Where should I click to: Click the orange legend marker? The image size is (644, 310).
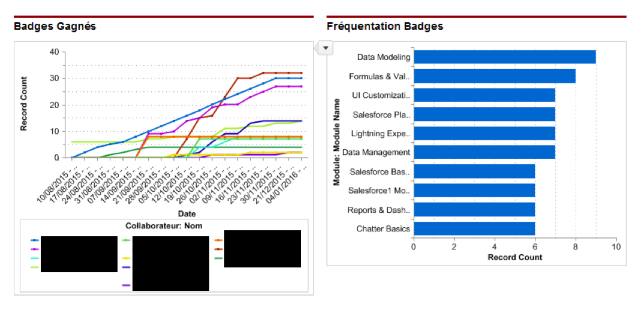(218, 240)
